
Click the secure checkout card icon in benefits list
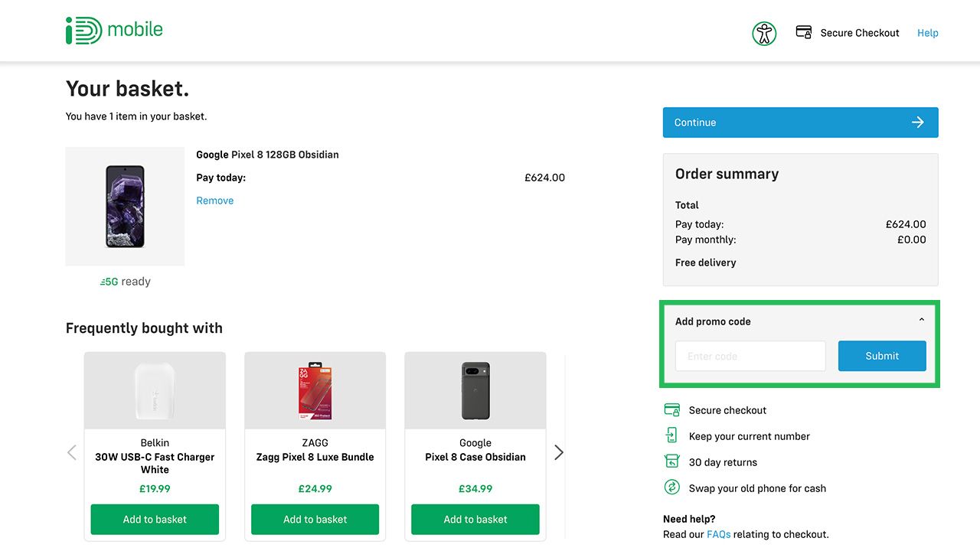671,410
